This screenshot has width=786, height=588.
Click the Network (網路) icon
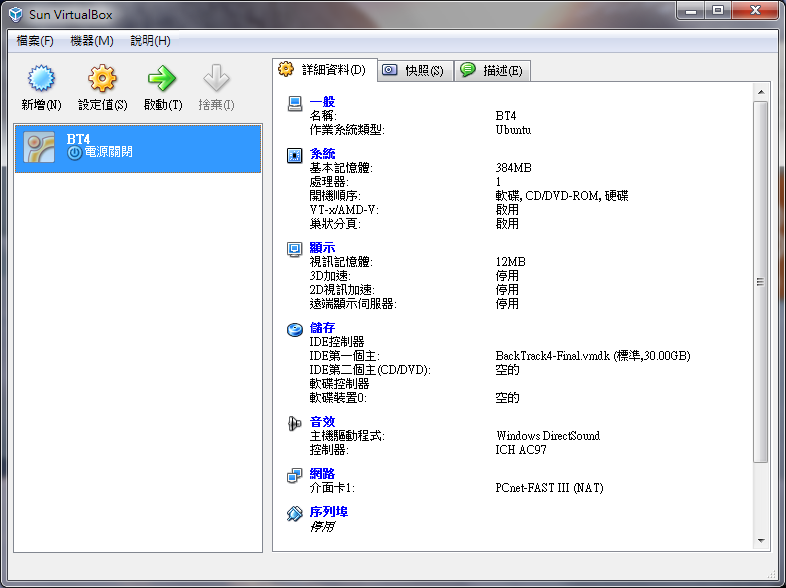pos(295,475)
